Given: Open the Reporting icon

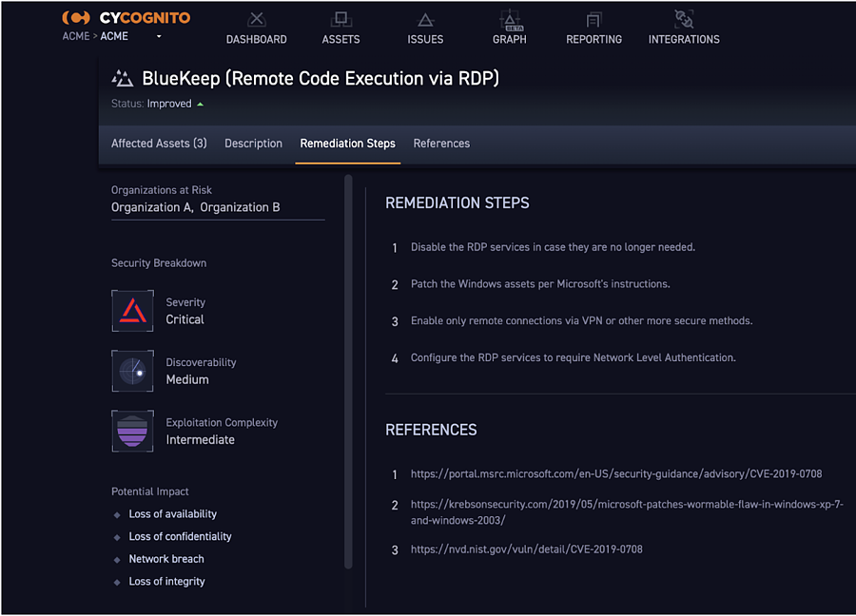Looking at the screenshot, I should pos(593,20).
